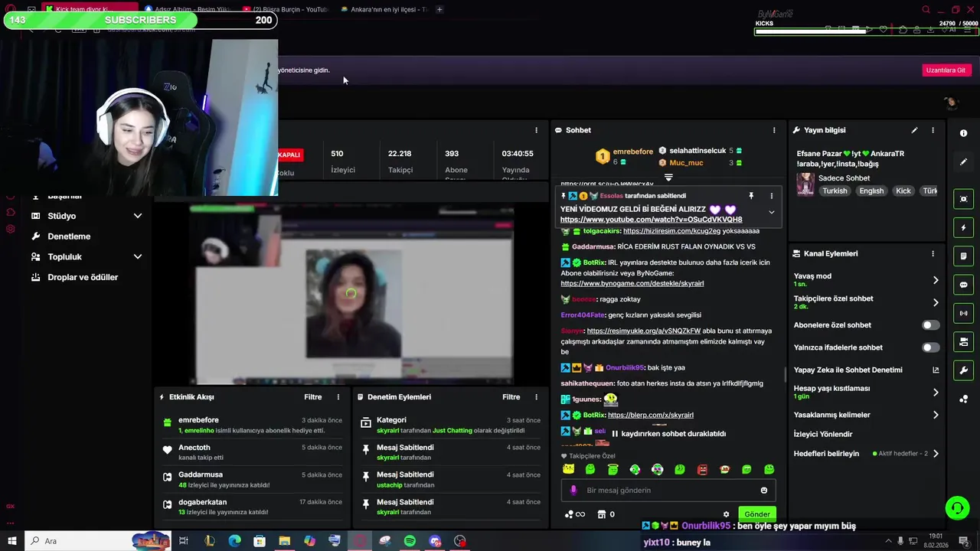Open Droplar ve ödüller in sidebar
The height and width of the screenshot is (551, 980).
[x=83, y=277]
